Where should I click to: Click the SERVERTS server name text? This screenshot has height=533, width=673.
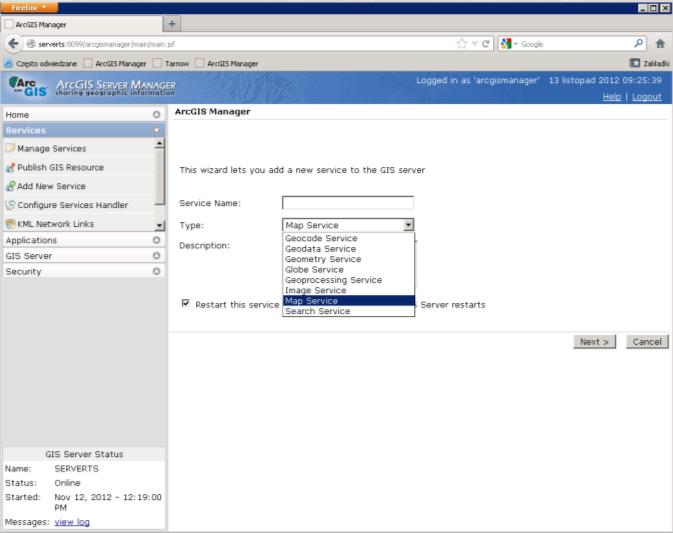76,469
